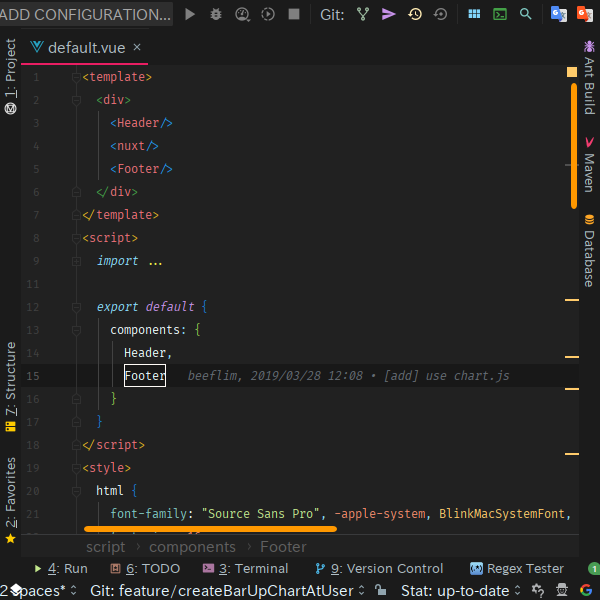The image size is (600, 600).
Task: Click the boxed Footer identifier on line 15
Action: coord(145,375)
